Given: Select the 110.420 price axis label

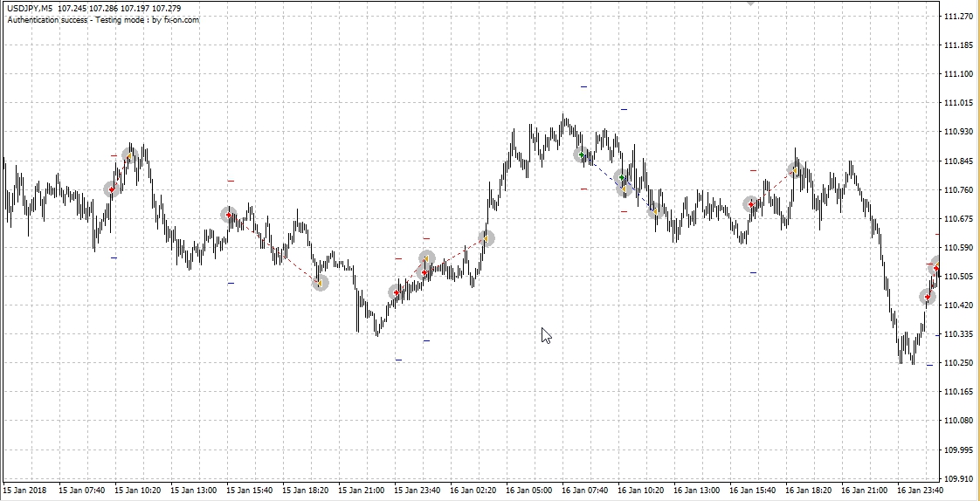Looking at the screenshot, I should tap(959, 305).
